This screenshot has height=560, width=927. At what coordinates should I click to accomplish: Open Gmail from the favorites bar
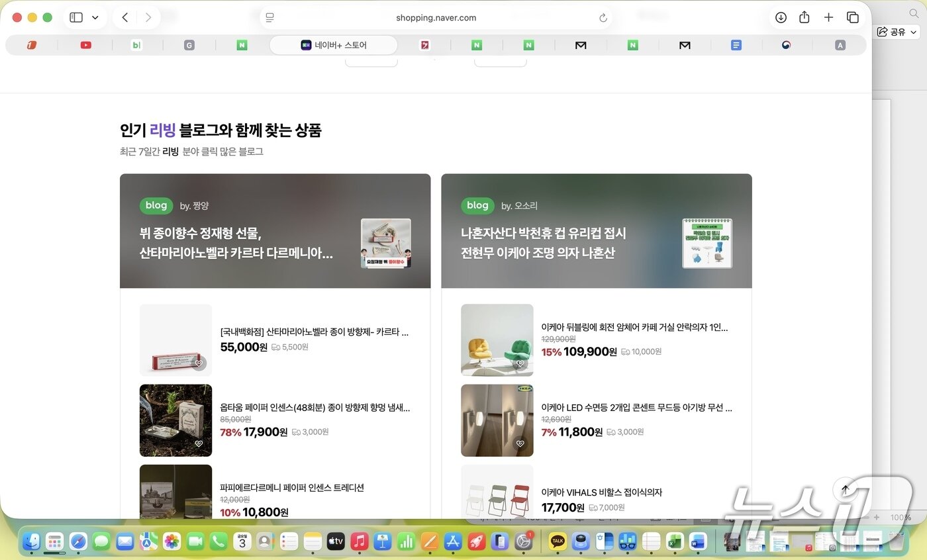[581, 45]
